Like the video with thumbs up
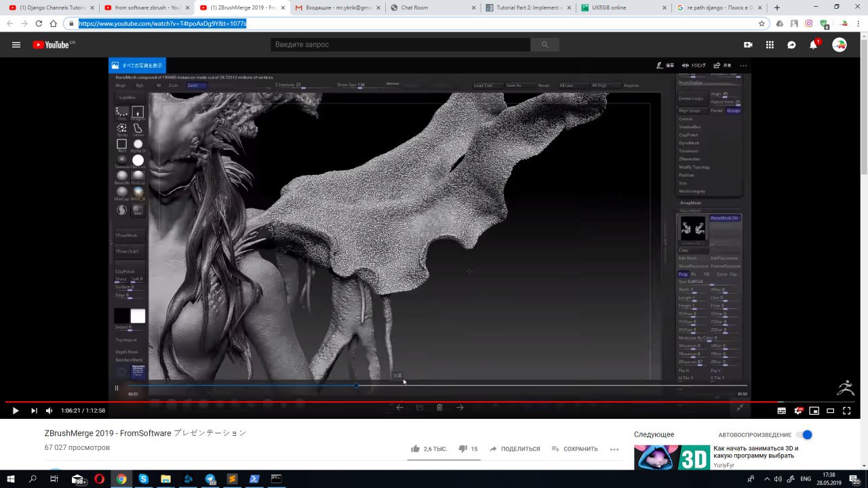Viewport: 868px width, 488px height. click(x=416, y=449)
